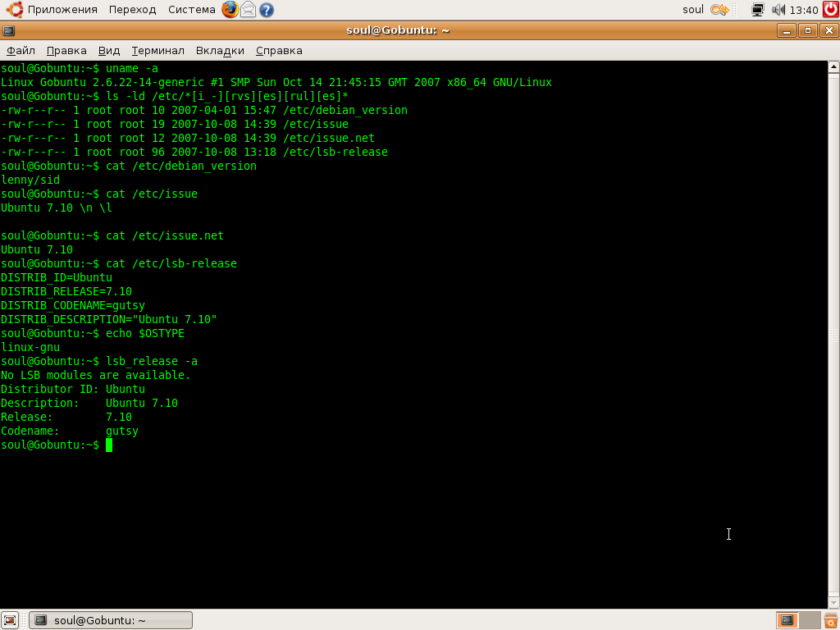
Task: Click the volume speaker icon
Action: tap(778, 10)
